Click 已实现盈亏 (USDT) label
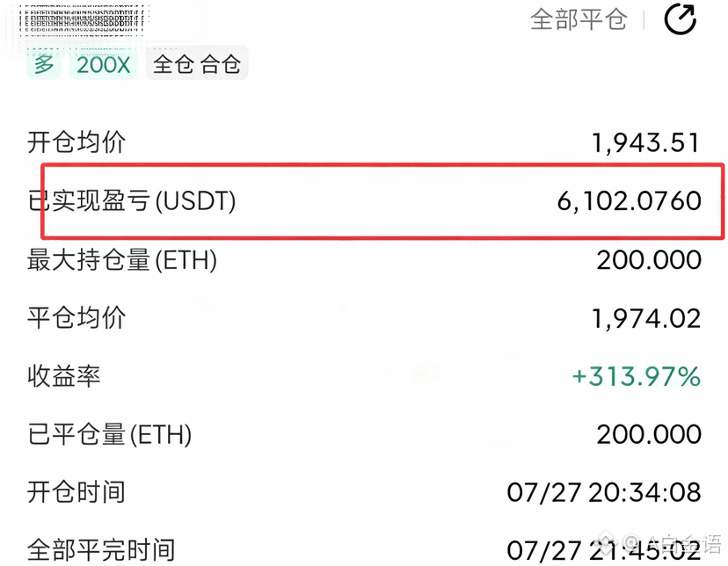The height and width of the screenshot is (566, 728). [x=131, y=201]
